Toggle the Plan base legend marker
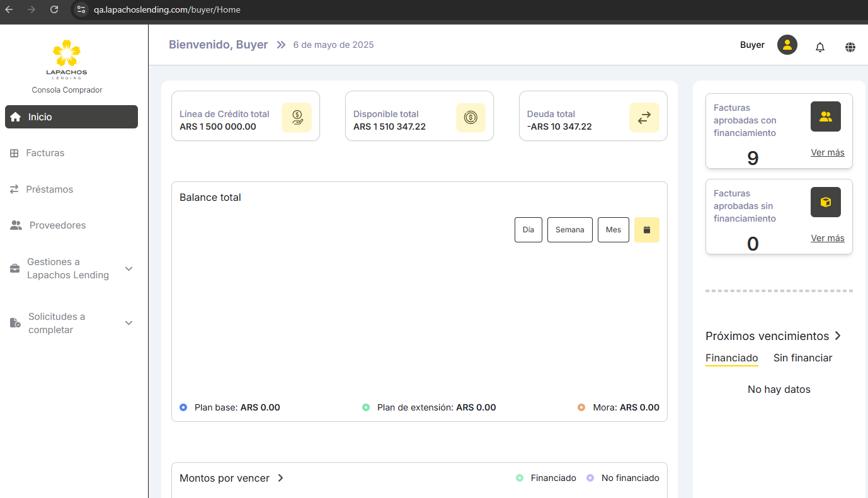 click(183, 407)
